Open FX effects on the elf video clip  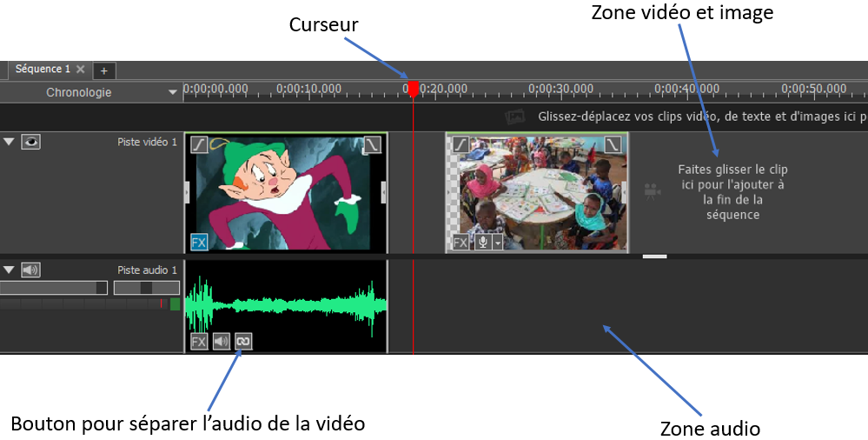199,242
